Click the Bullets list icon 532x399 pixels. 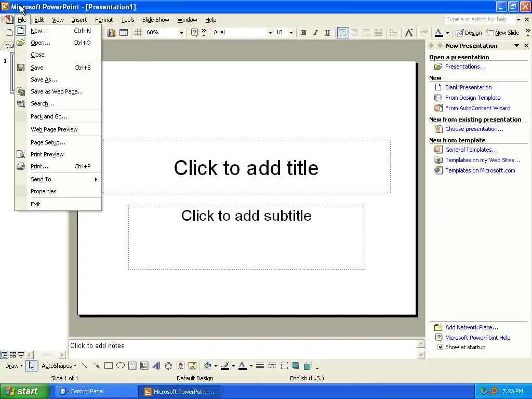(x=393, y=33)
